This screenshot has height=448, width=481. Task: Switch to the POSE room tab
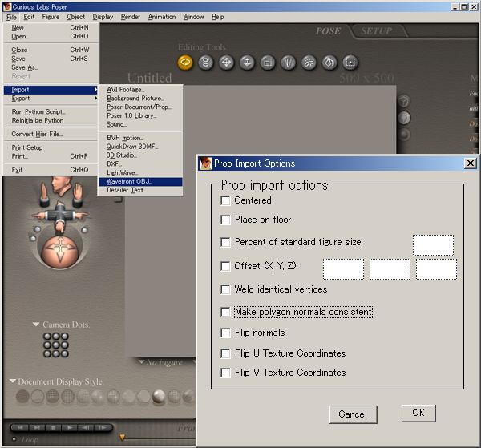(x=328, y=31)
